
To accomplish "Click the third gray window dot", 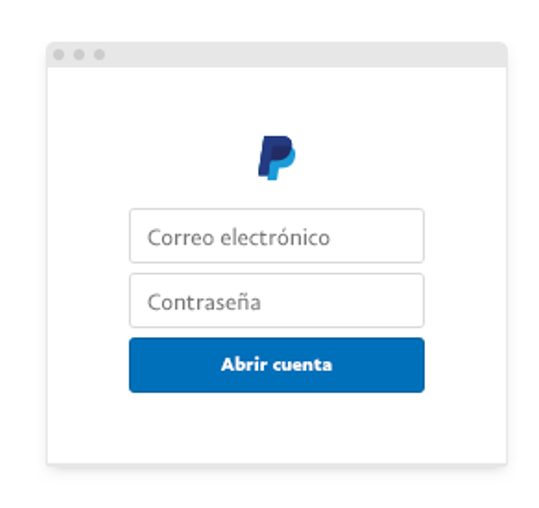I will pyautogui.click(x=99, y=54).
